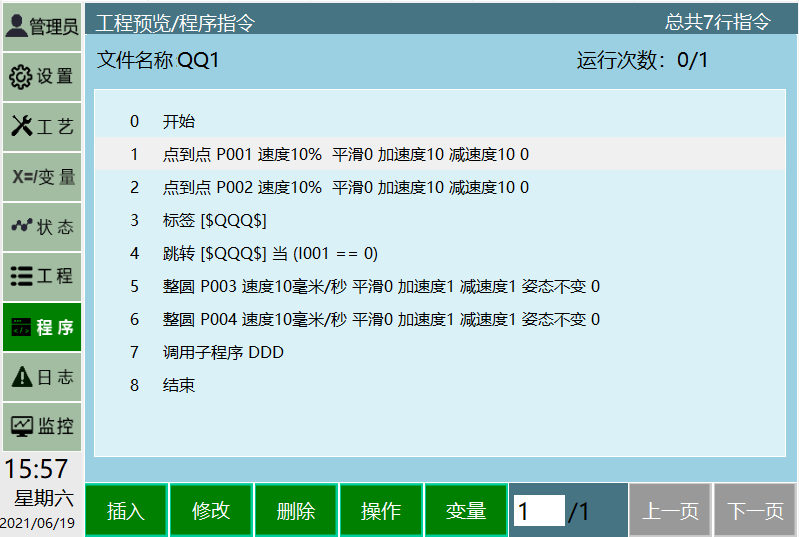Select line 5 full circle P003 instruction
Viewport: 799px width, 537px height.
click(380, 286)
